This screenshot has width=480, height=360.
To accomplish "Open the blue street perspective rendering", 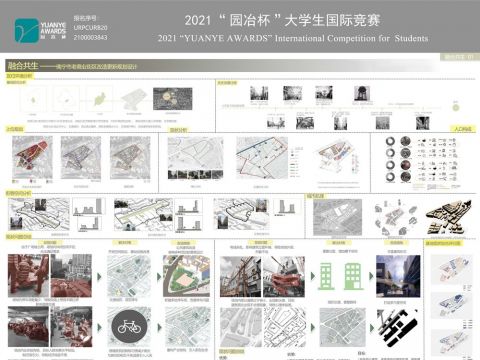I will 398,276.
